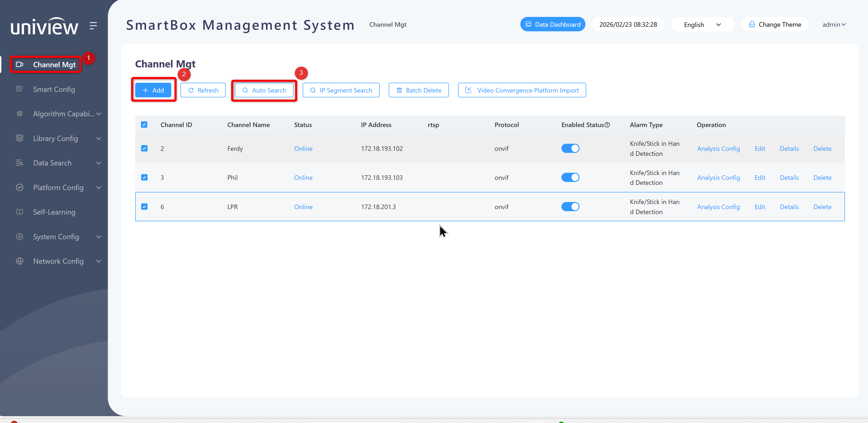The width and height of the screenshot is (868, 423).
Task: Click the Data Dashboard chart icon
Action: [528, 24]
